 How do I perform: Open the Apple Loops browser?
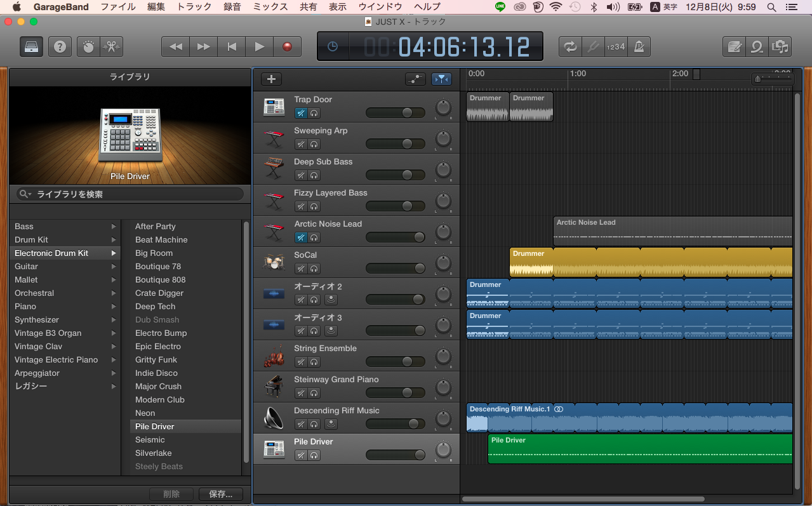pos(757,46)
